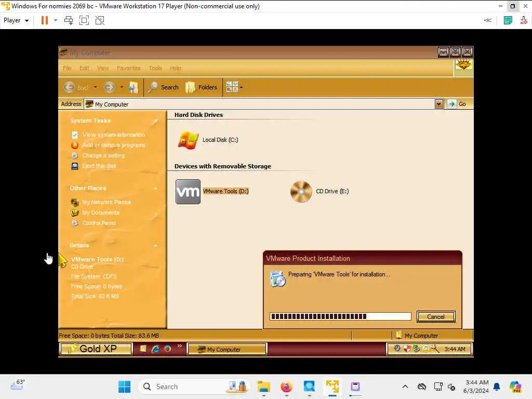
Task: Collapse the VMware toolbar with double-chevron icon
Action: [x=487, y=20]
